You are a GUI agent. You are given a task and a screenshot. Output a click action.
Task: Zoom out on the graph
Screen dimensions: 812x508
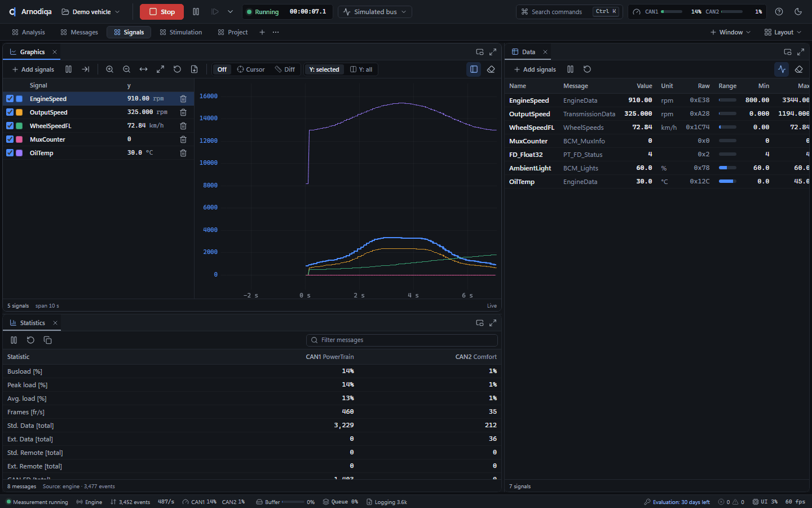click(127, 69)
